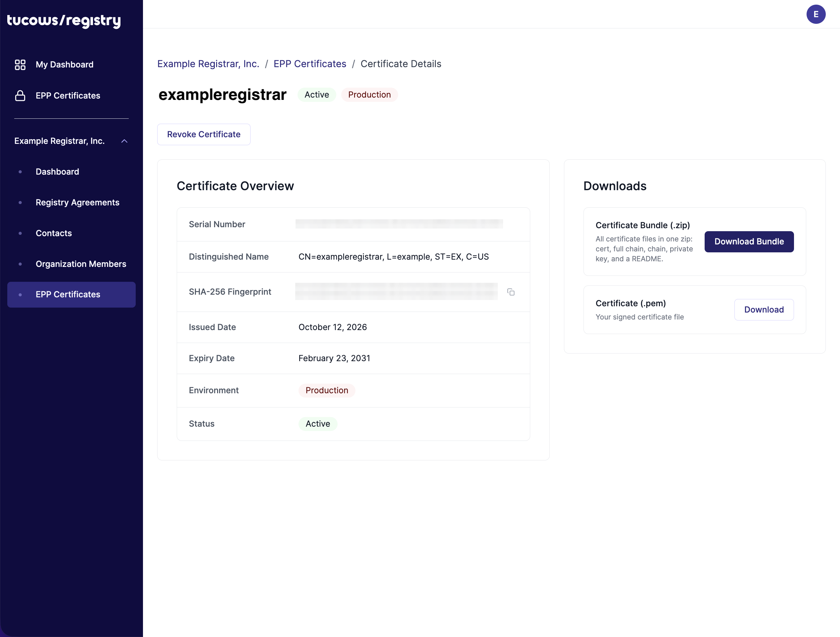Image resolution: width=840 pixels, height=637 pixels.
Task: Open Contacts in the sidebar
Action: pos(54,233)
